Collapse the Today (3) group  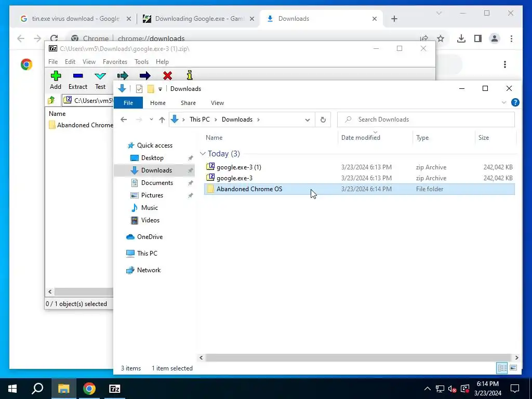point(203,154)
